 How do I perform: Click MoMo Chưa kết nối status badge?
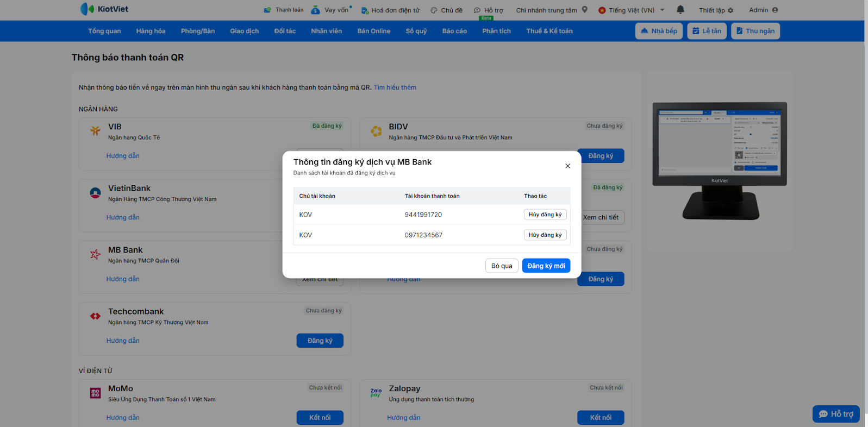325,388
